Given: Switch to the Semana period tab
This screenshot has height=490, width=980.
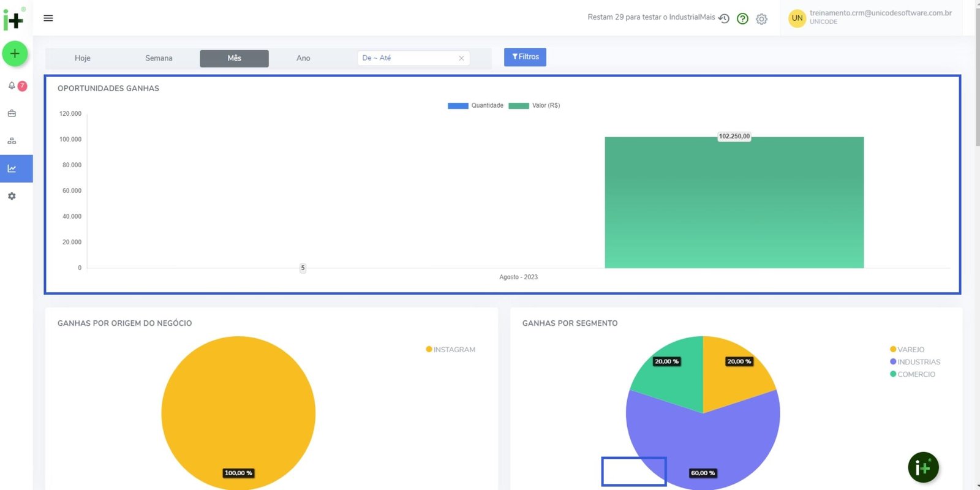Looking at the screenshot, I should [159, 58].
